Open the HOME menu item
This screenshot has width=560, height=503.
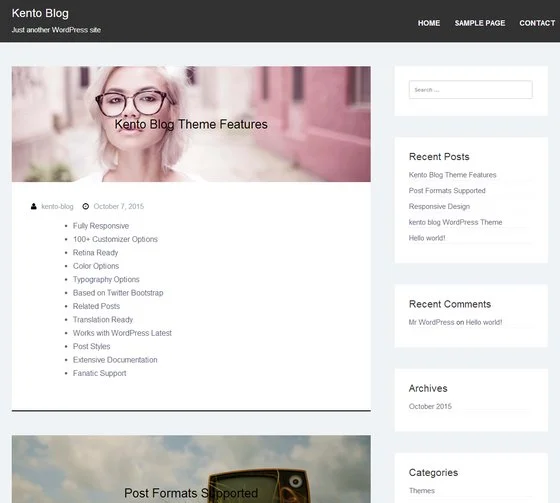tap(429, 23)
